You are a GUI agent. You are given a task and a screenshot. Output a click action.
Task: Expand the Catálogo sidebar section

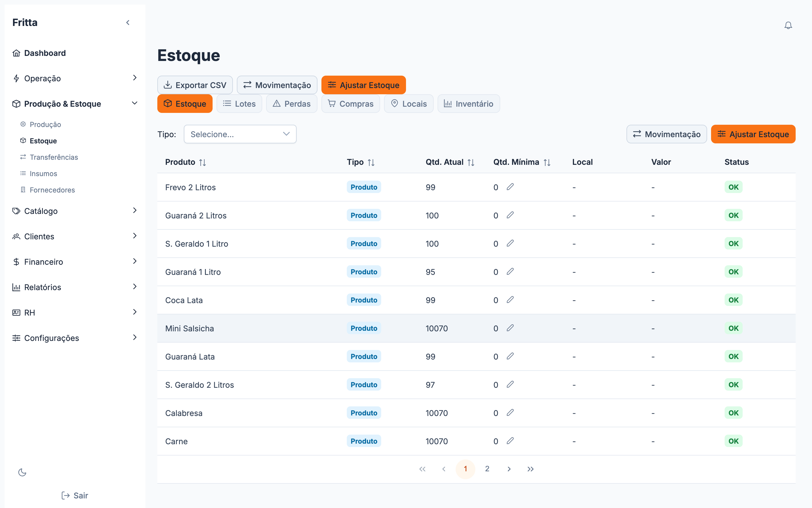pos(75,211)
